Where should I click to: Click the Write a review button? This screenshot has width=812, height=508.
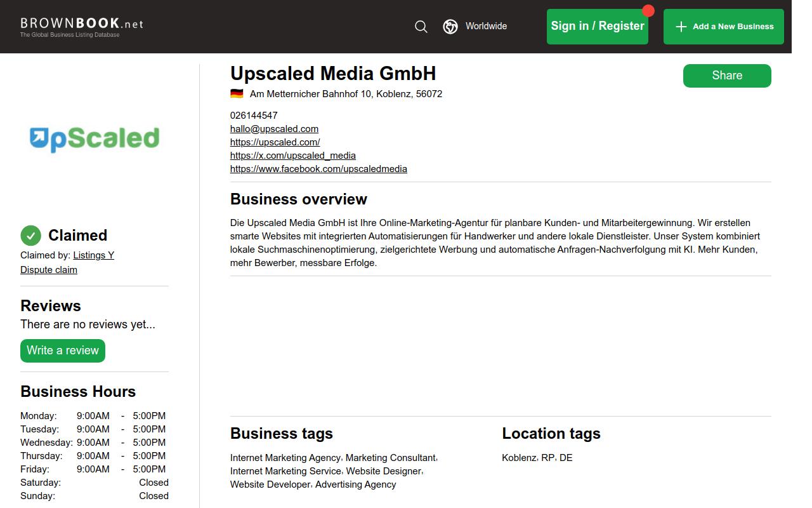click(62, 351)
